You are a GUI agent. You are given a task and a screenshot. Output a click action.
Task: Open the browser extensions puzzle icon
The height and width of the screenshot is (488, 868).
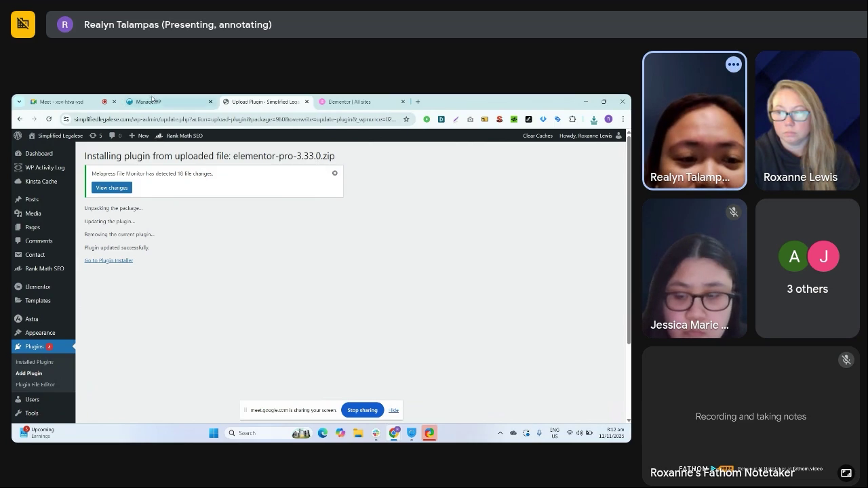[x=572, y=119]
